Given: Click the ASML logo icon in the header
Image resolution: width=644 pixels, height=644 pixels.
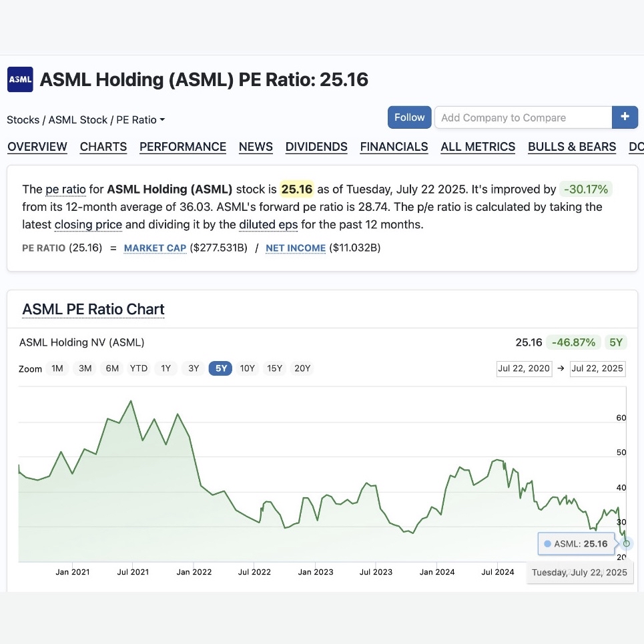Looking at the screenshot, I should [19, 79].
